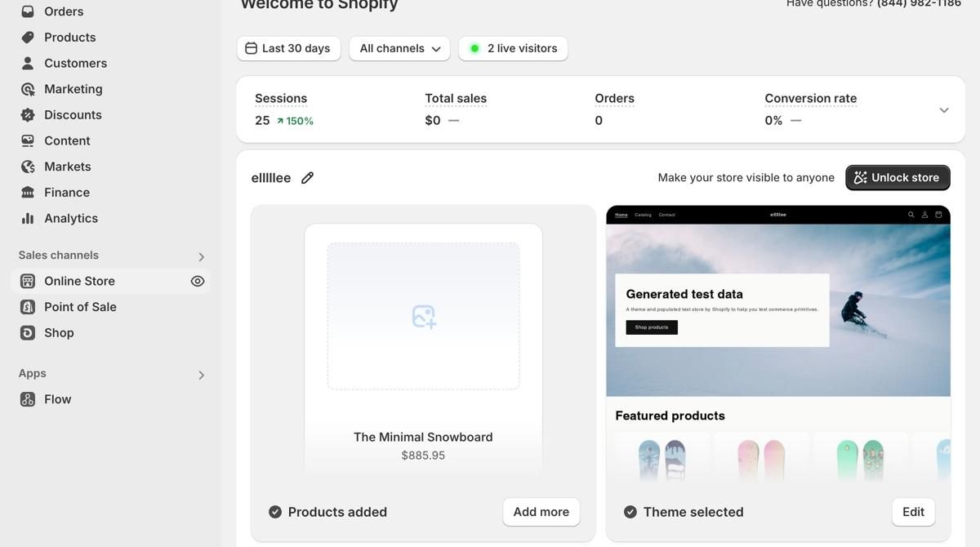Click the Flow app icon

(x=28, y=399)
